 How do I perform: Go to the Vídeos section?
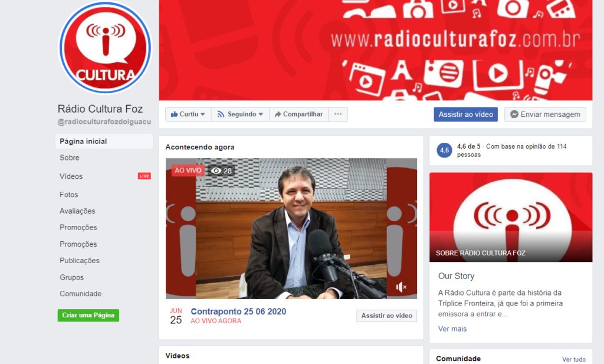click(71, 176)
